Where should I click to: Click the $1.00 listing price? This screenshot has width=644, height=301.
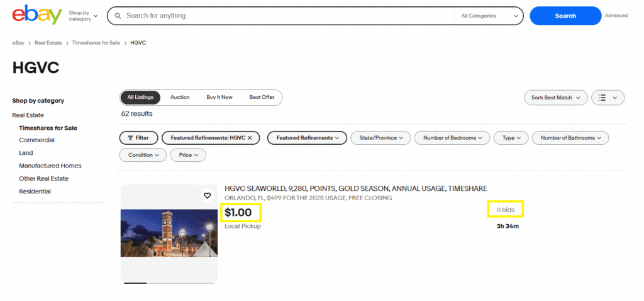(238, 213)
